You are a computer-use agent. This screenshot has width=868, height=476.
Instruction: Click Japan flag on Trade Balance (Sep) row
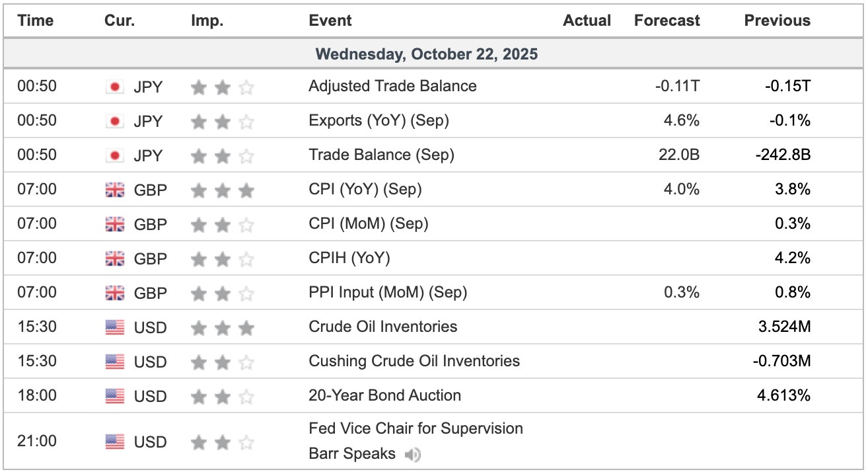pos(115,155)
